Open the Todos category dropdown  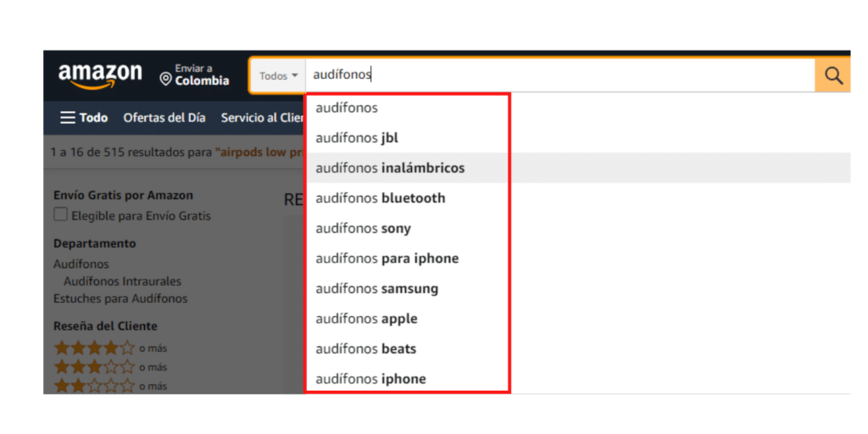(278, 75)
